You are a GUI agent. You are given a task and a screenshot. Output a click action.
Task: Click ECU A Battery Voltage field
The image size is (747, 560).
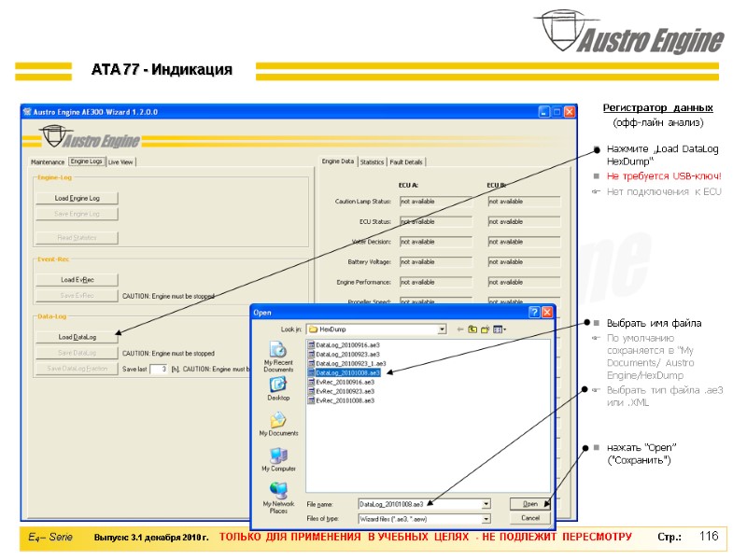click(x=435, y=262)
